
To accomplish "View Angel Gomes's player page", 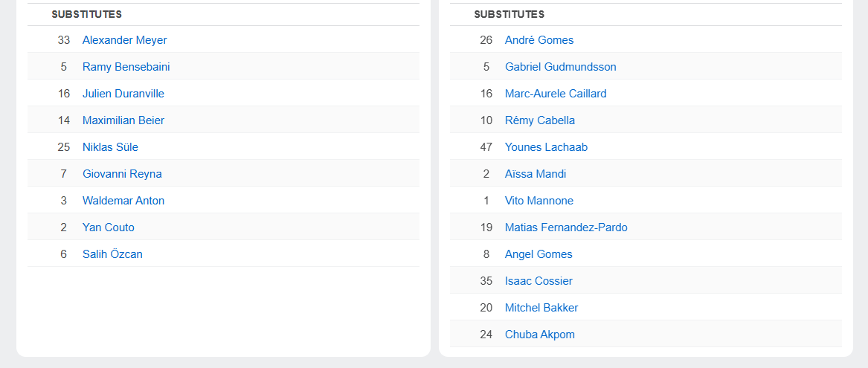I will point(538,254).
